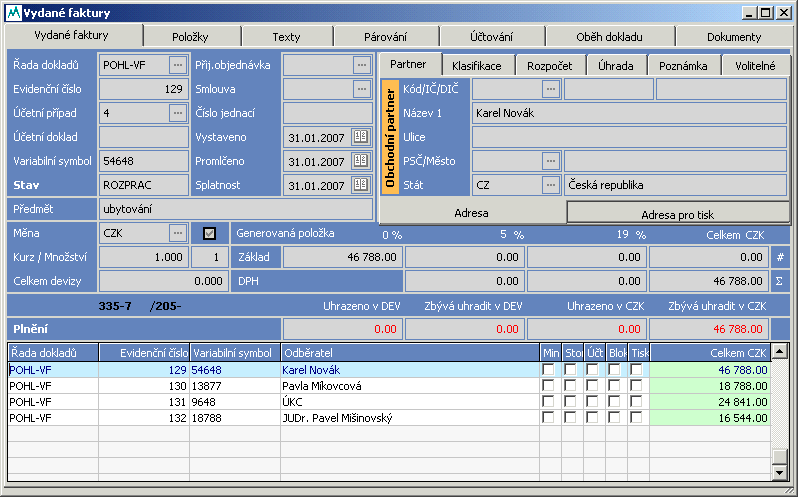Viewport: 798px width, 497px height.
Task: Click the # button beside Základ row
Action: tap(780, 257)
